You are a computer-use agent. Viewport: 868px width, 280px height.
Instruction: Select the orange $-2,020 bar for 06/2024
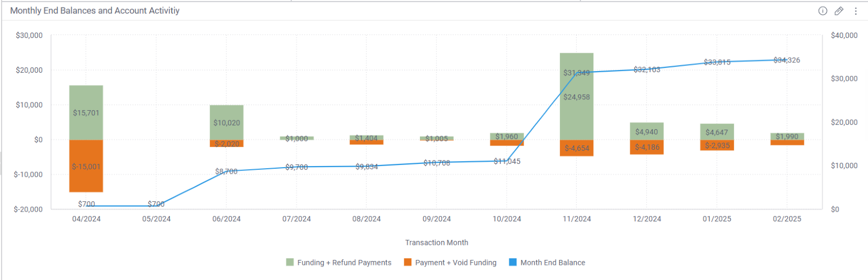pos(227,143)
